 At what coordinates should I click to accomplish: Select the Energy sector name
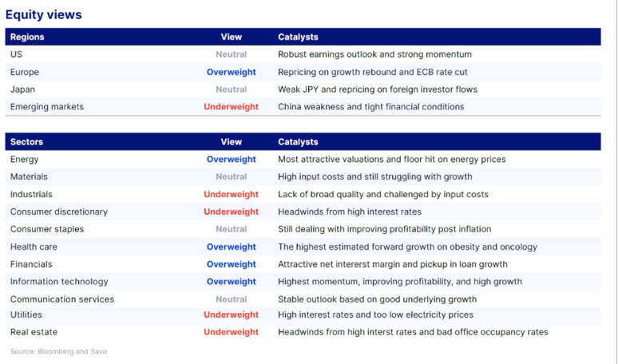tap(25, 160)
